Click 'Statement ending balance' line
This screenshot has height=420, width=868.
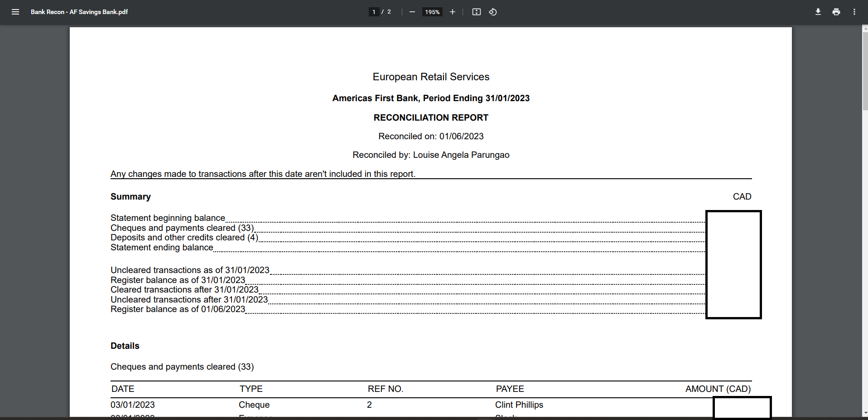click(162, 247)
